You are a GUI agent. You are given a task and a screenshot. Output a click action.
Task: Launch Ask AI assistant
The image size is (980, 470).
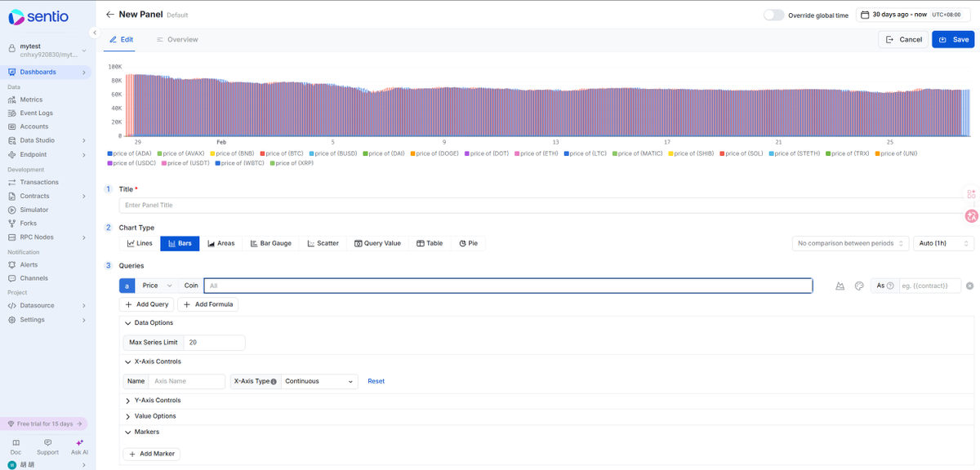click(x=79, y=446)
